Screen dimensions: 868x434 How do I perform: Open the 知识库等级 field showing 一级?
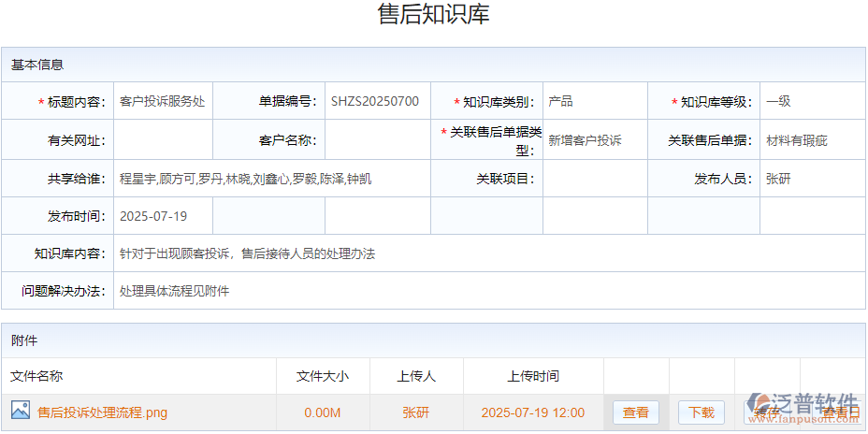[x=812, y=102]
